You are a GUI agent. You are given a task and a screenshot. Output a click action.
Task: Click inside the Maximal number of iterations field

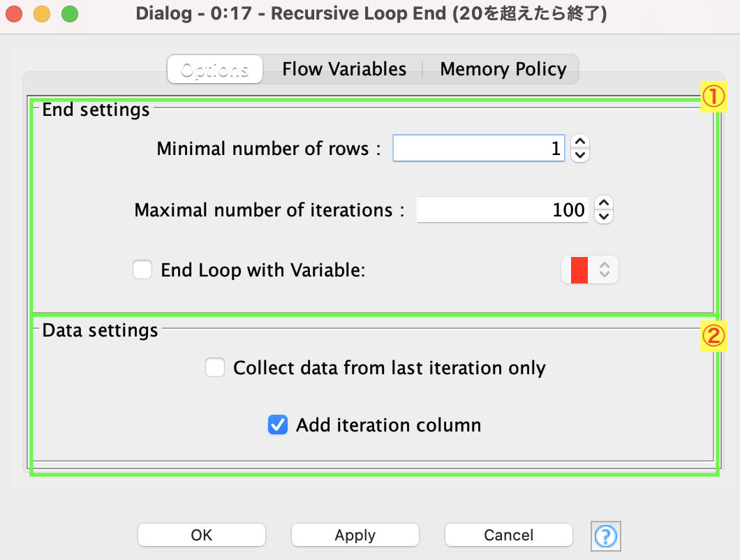[503, 209]
